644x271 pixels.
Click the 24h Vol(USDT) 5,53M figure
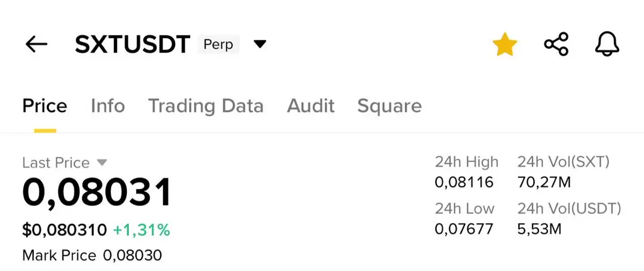click(539, 229)
